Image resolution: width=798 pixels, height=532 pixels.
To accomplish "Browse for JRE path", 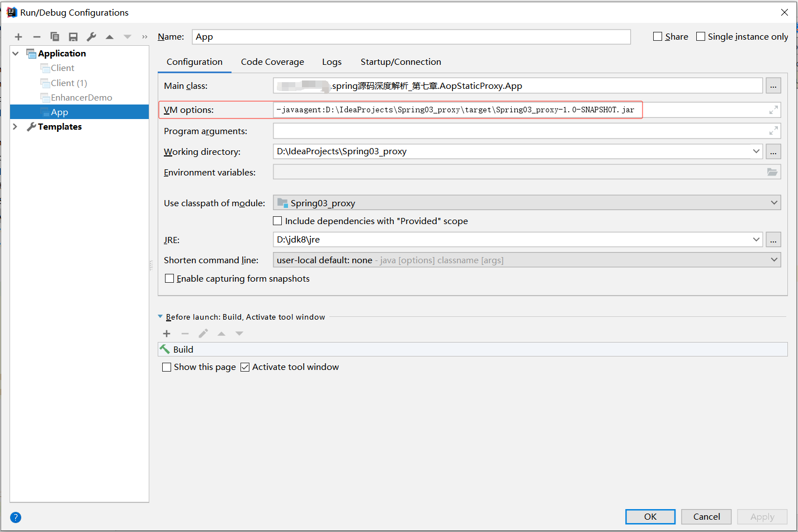I will pyautogui.click(x=773, y=240).
